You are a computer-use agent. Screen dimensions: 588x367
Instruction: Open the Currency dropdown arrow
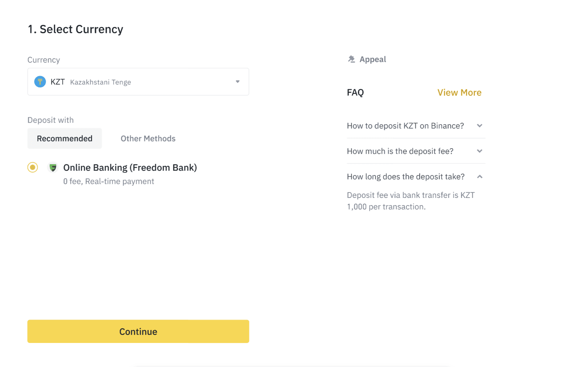click(238, 82)
